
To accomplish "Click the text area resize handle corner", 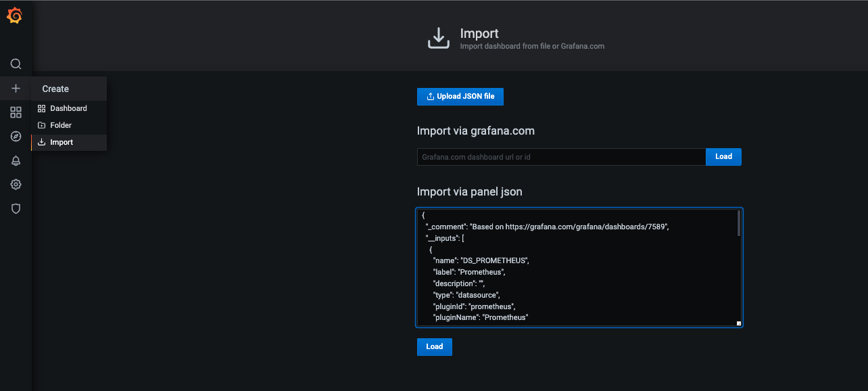I will click(739, 323).
